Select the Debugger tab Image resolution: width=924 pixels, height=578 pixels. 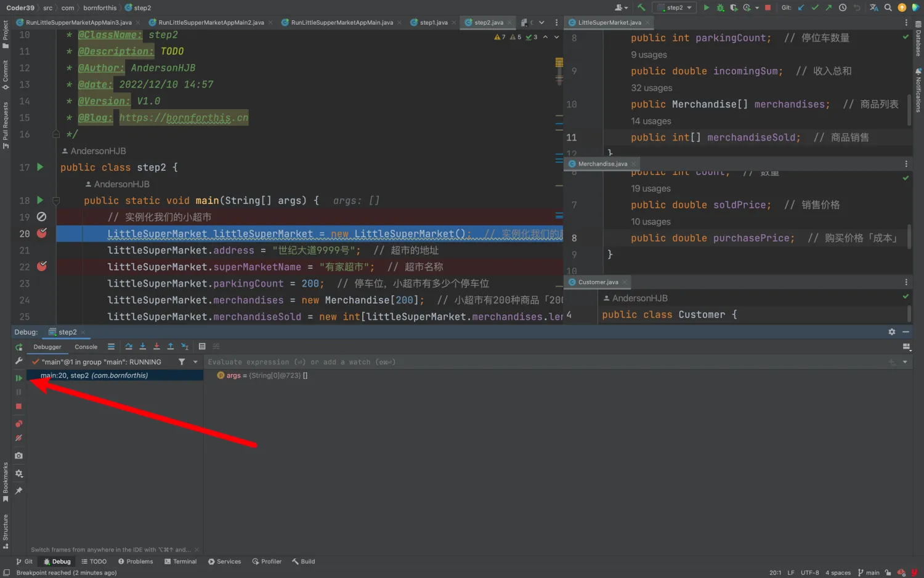[47, 347]
